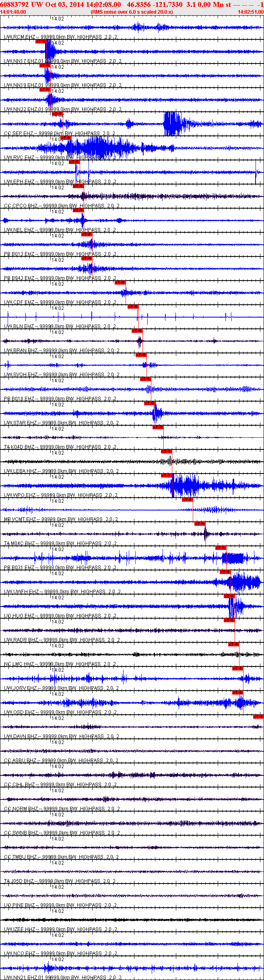Select the MB.VCMT EHZ station label
This screenshot has height=980, width=264.
click(20, 519)
